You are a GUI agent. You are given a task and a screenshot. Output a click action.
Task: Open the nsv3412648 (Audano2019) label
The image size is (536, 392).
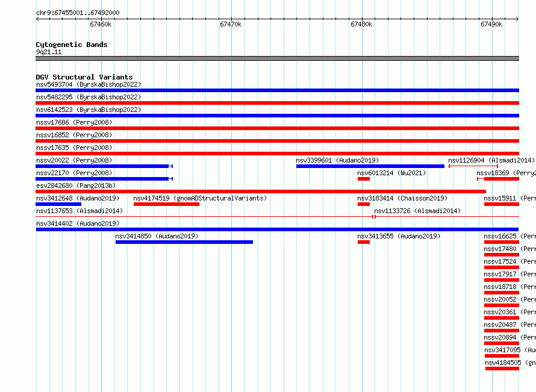pos(78,198)
